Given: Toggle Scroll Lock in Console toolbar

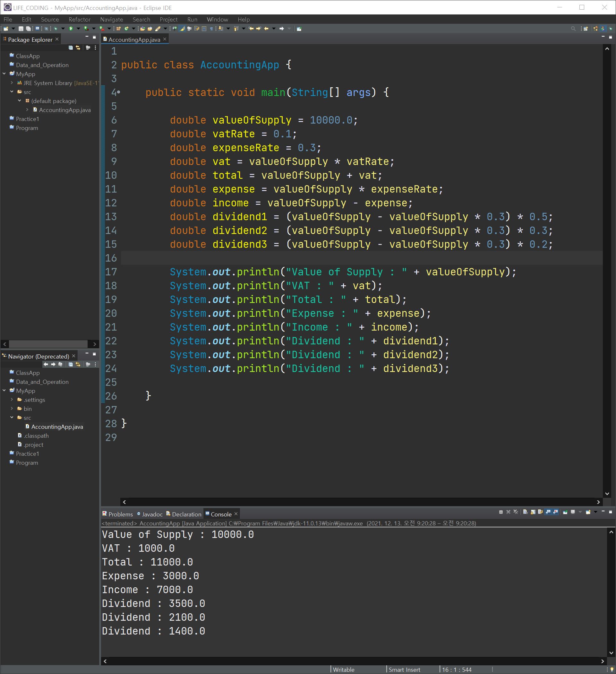Looking at the screenshot, I should (x=533, y=512).
